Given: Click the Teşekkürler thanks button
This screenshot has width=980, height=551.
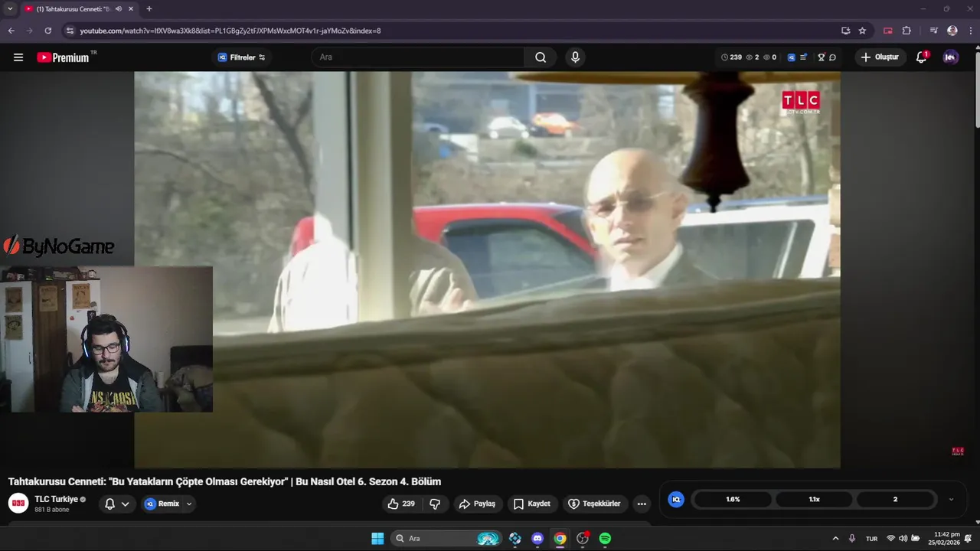Looking at the screenshot, I should point(595,504).
